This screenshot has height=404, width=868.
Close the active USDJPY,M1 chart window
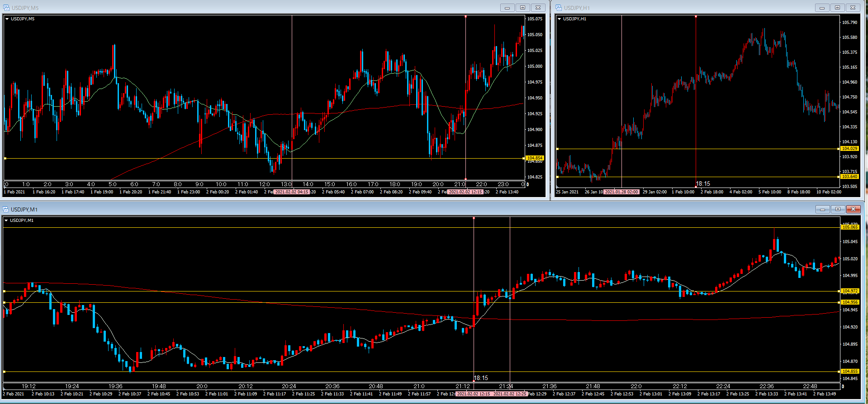(853, 209)
